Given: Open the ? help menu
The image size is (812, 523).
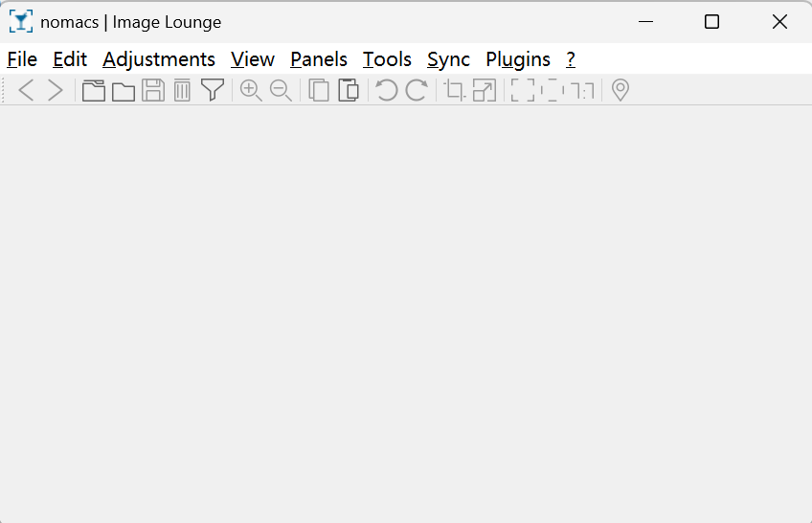Looking at the screenshot, I should tap(571, 59).
